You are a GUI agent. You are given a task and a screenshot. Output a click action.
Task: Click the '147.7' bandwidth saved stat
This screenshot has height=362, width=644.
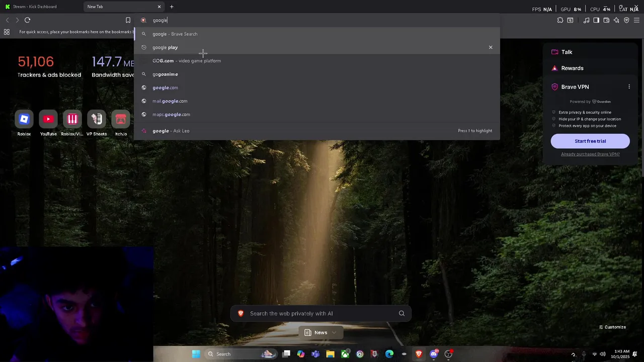113,62
